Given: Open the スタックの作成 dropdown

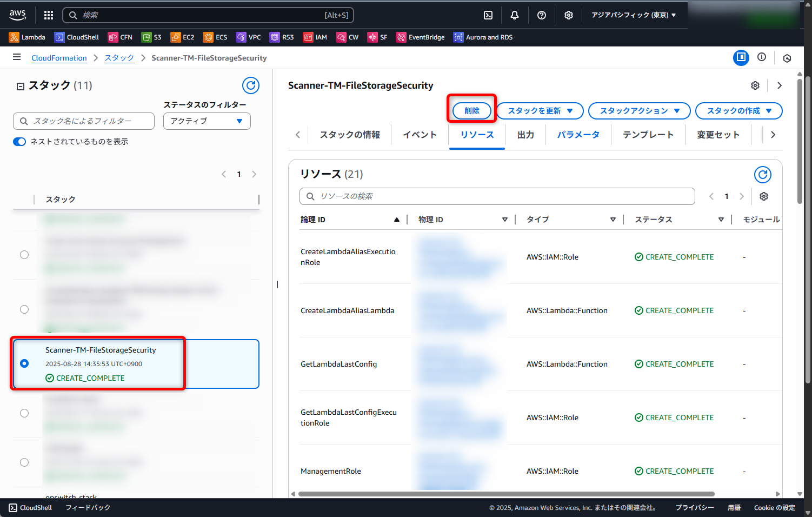Looking at the screenshot, I should (x=739, y=111).
